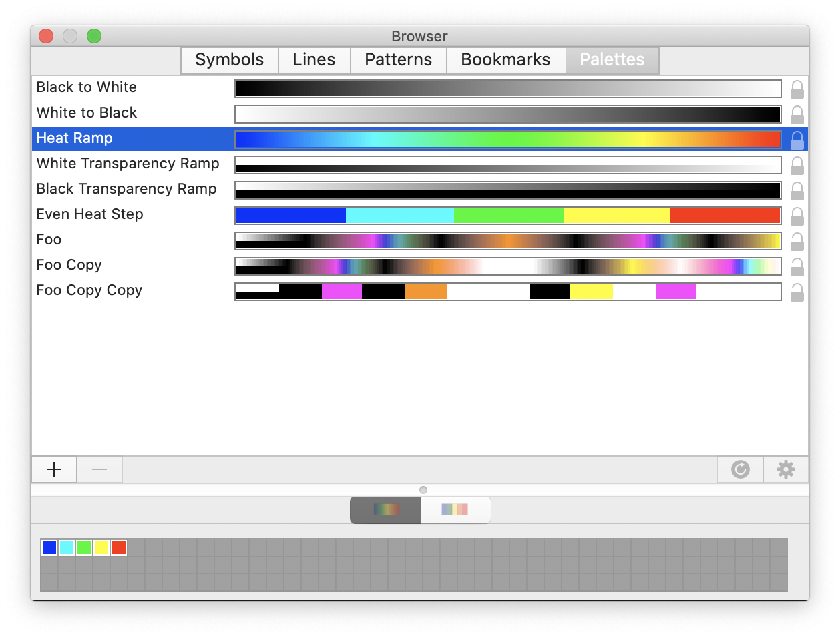The width and height of the screenshot is (840, 637).
Task: Open the Bookmarks tab
Action: 506,60
